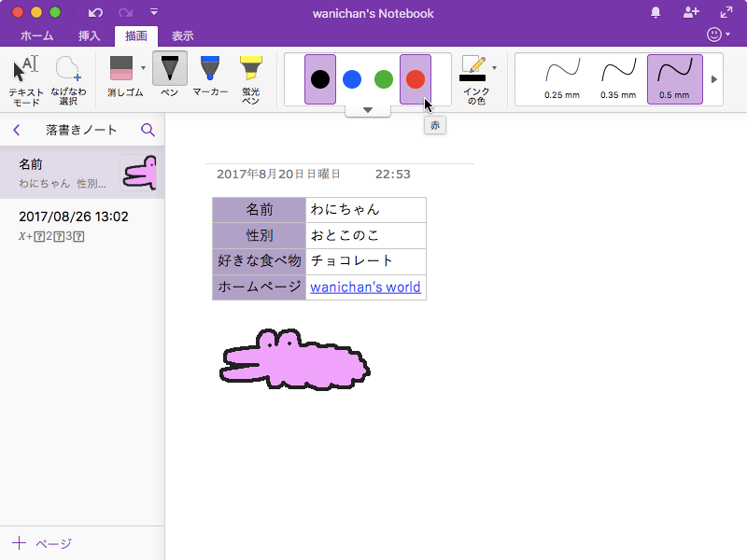Switch to the 挿入 tab
This screenshot has height=560, width=747.
pos(89,36)
